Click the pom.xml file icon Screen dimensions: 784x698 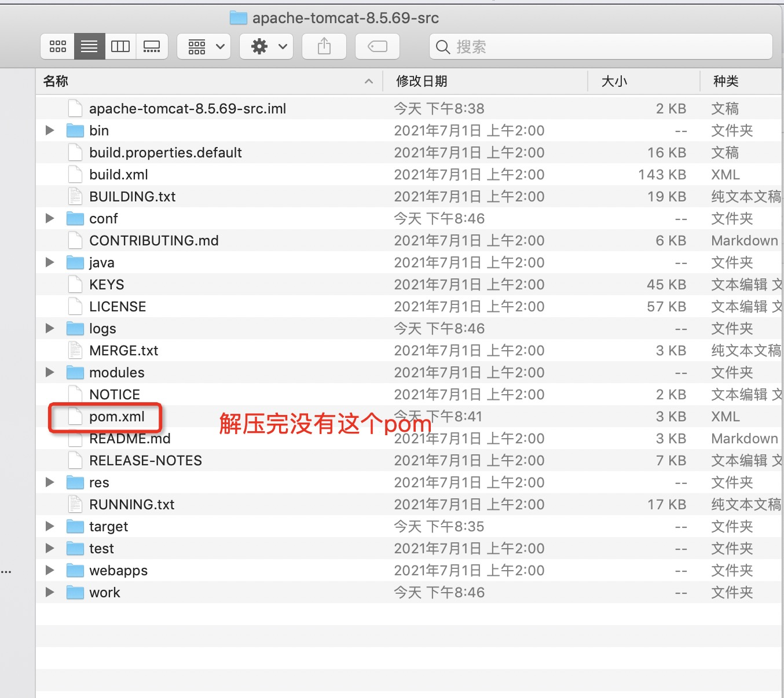point(75,416)
